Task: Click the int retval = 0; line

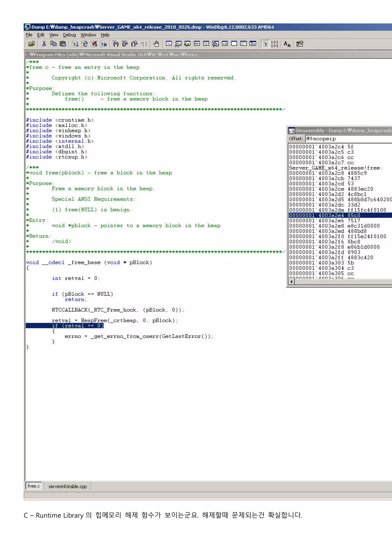Action: [x=76, y=278]
